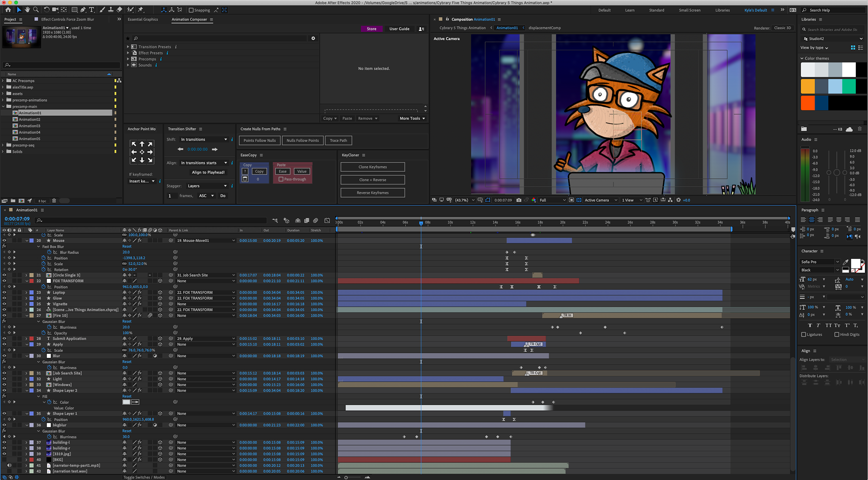This screenshot has height=480, width=868.
Task: Select the Roto Brush tool
Action: coord(130,10)
